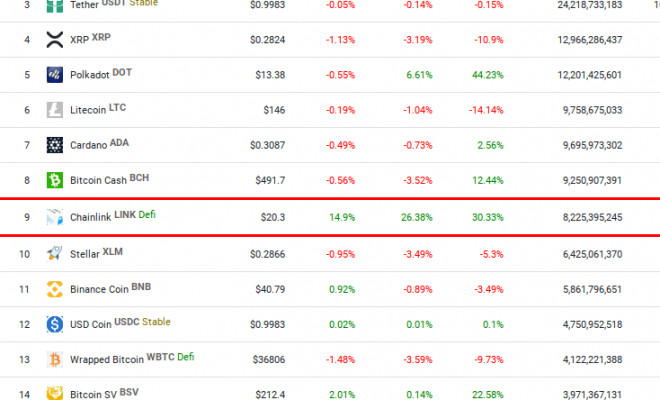Click XRP -10.9% change value
The width and height of the screenshot is (660, 400).
click(x=489, y=40)
